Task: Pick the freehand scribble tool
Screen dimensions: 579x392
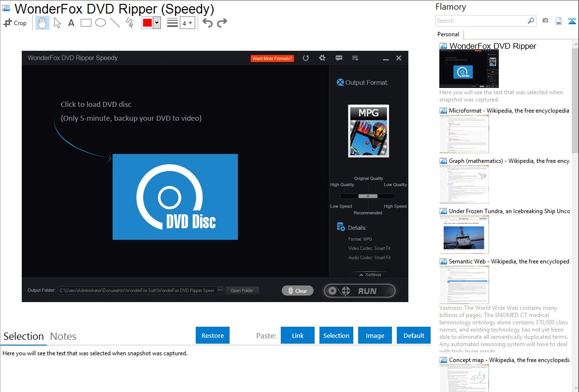Action: coord(130,23)
